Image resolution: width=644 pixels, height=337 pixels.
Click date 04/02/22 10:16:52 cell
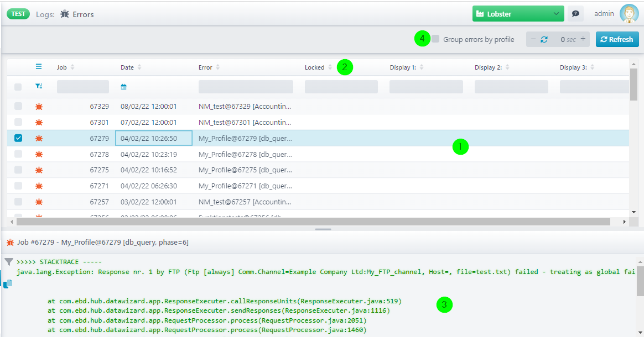point(149,170)
